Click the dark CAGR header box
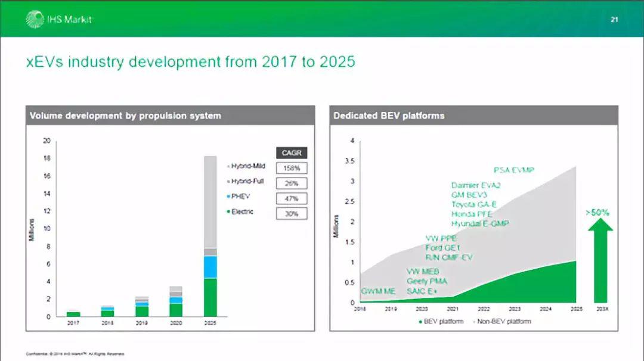The width and height of the screenshot is (644, 361). pos(292,153)
